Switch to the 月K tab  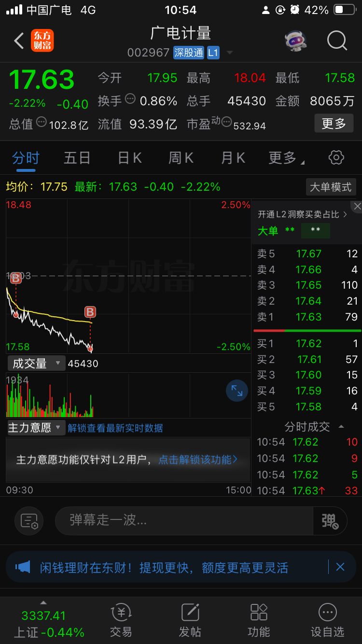click(x=233, y=158)
